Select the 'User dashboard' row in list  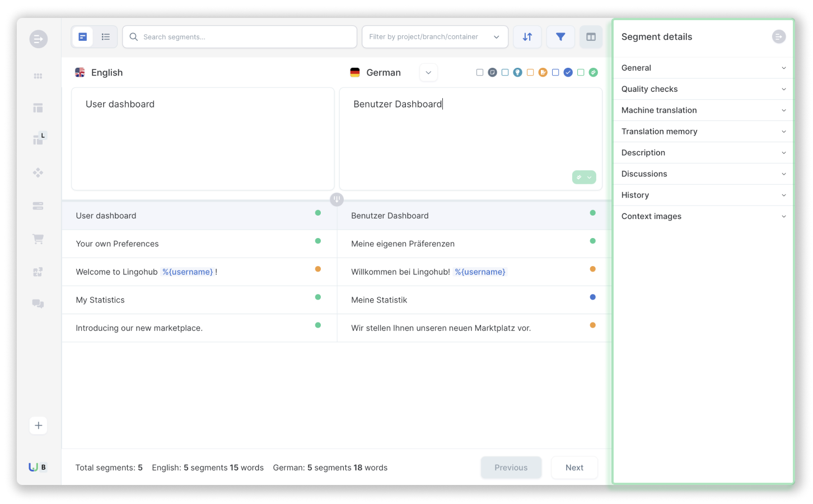click(199, 216)
